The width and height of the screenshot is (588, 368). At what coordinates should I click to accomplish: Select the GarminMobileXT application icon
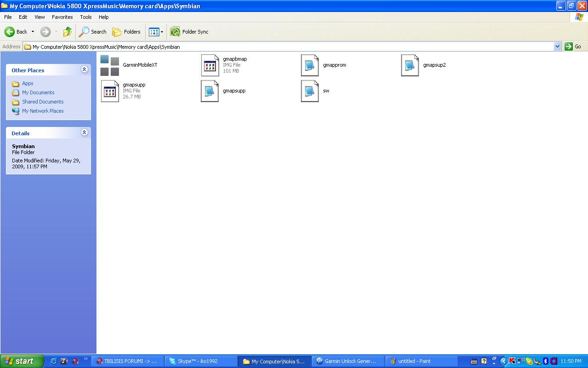pos(109,65)
